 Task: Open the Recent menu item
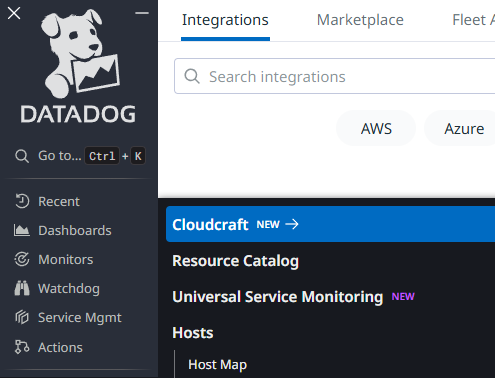click(59, 201)
